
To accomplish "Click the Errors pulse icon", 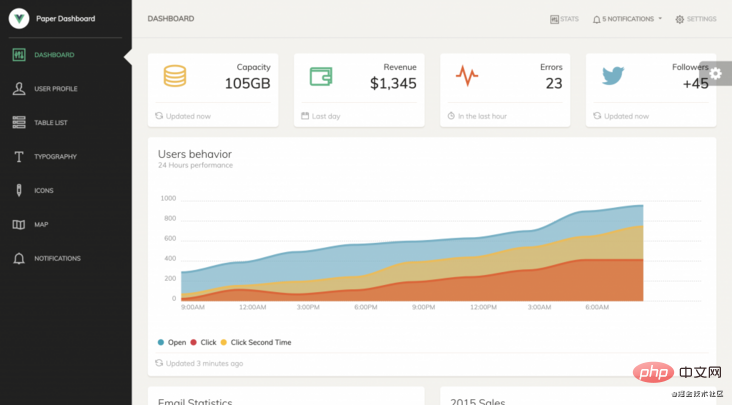I will [x=467, y=76].
